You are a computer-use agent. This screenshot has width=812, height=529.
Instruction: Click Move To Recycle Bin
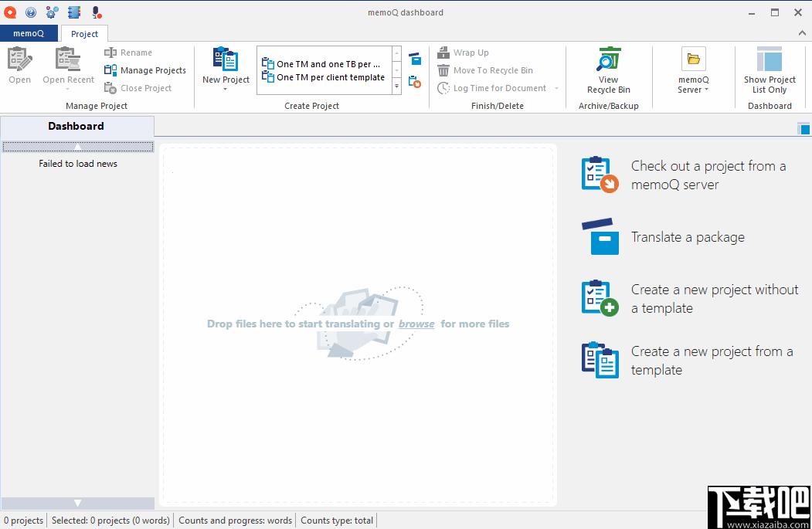[x=485, y=70]
